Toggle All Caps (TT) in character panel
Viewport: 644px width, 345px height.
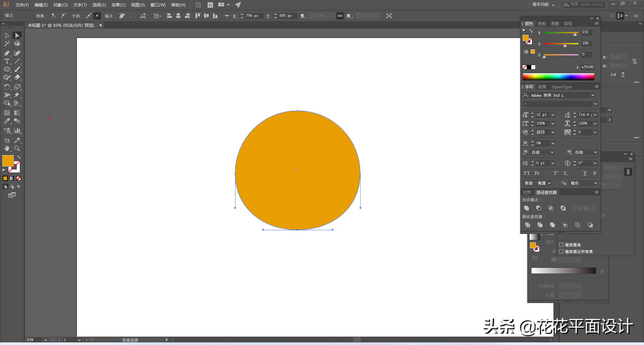pyautogui.click(x=527, y=173)
